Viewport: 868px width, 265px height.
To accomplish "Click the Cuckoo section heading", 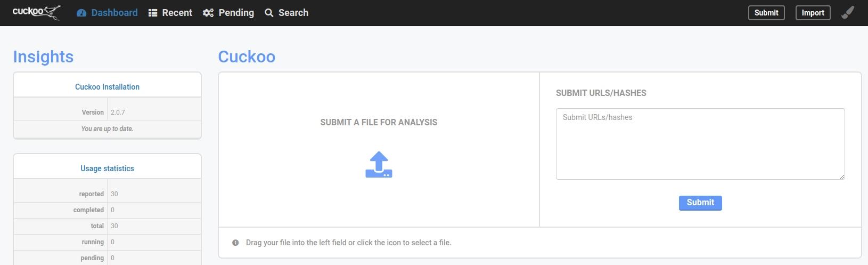I will 247,57.
